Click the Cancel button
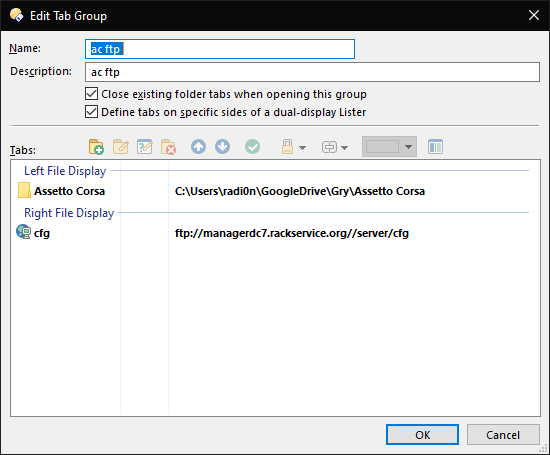Viewport: 550px width, 455px height. click(x=503, y=435)
